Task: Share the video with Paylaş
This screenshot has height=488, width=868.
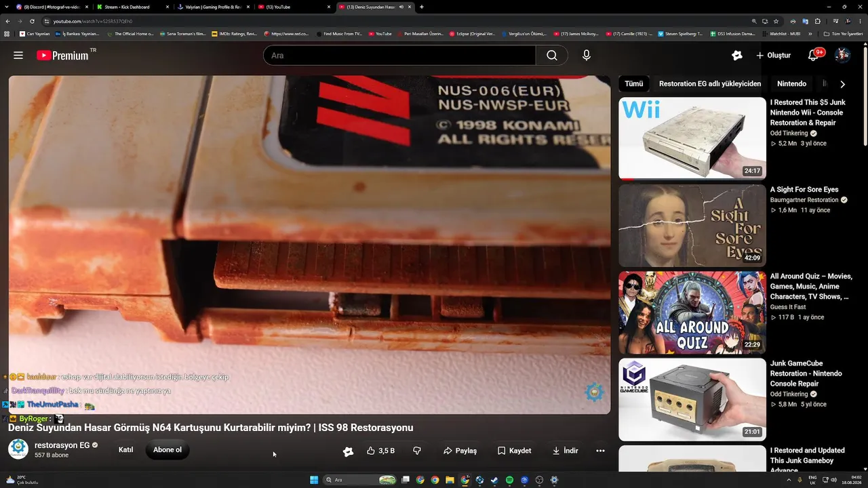Action: (460, 451)
